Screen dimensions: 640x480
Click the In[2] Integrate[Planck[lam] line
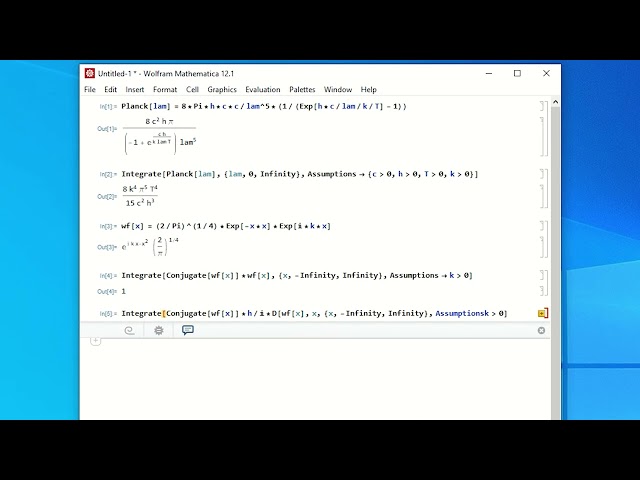(300, 174)
